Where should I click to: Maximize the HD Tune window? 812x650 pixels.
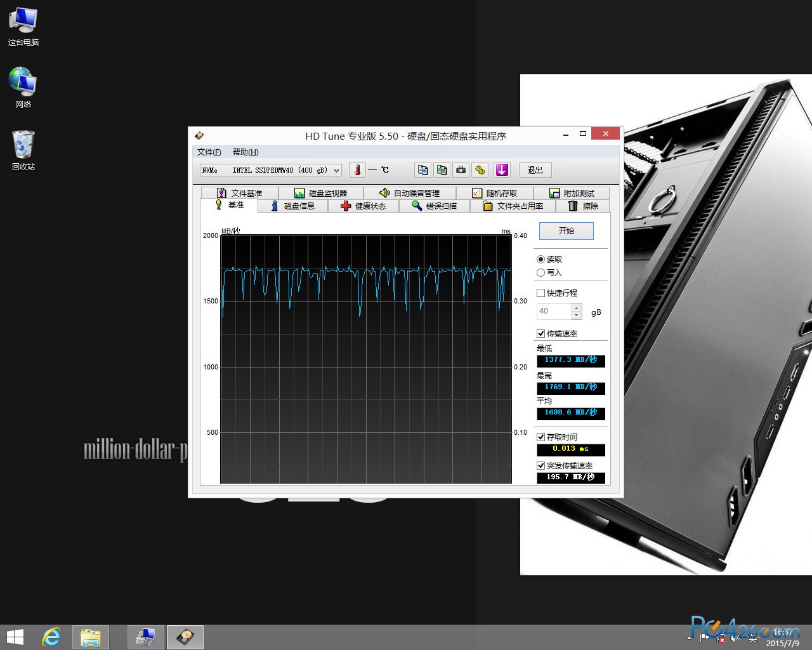[582, 134]
